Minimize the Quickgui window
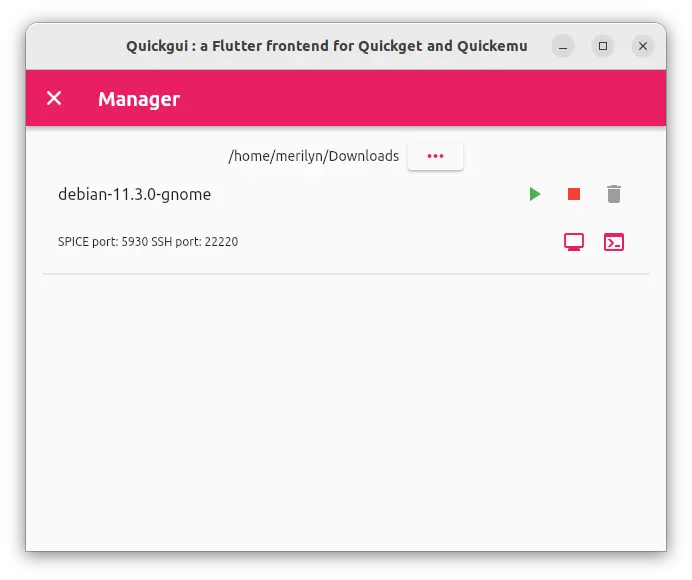The height and width of the screenshot is (580, 692). [x=563, y=46]
